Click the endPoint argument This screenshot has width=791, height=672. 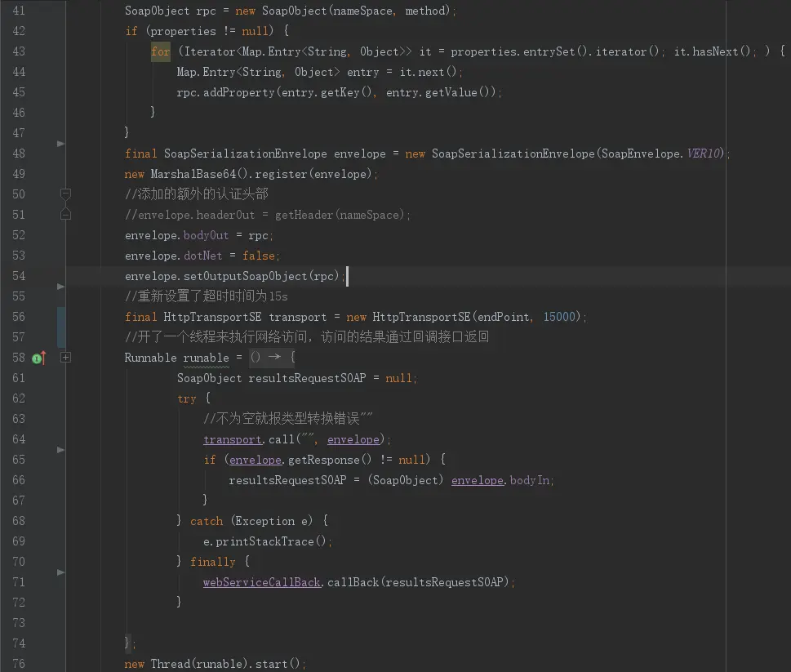(504, 317)
